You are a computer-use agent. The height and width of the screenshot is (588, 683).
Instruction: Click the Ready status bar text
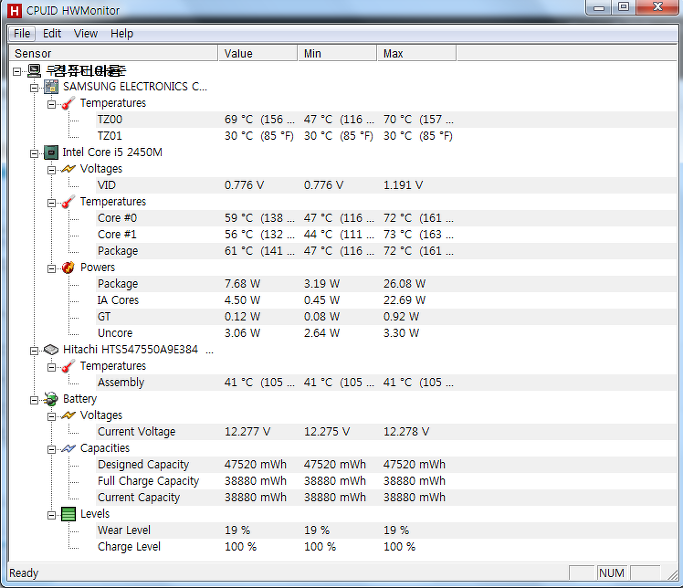(x=24, y=573)
